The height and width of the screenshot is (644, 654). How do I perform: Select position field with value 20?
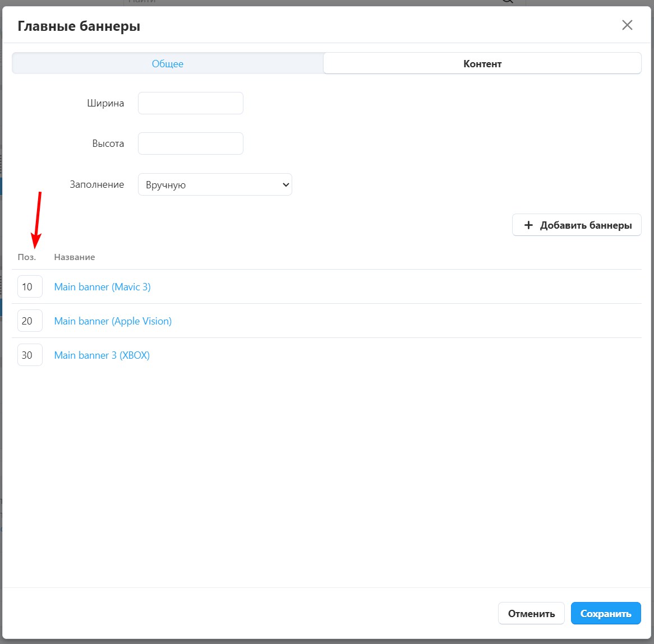(30, 321)
